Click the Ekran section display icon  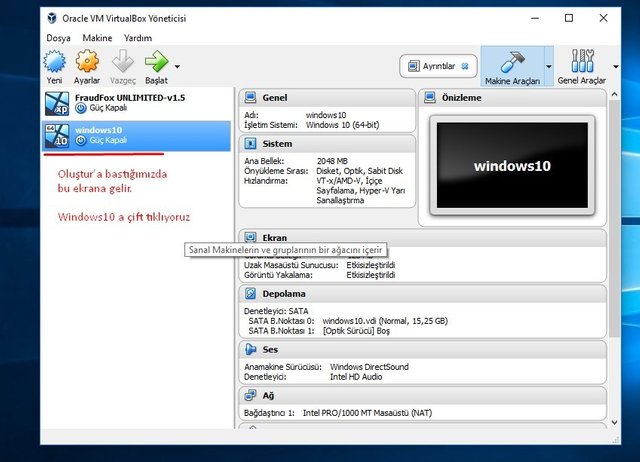pyautogui.click(x=250, y=237)
